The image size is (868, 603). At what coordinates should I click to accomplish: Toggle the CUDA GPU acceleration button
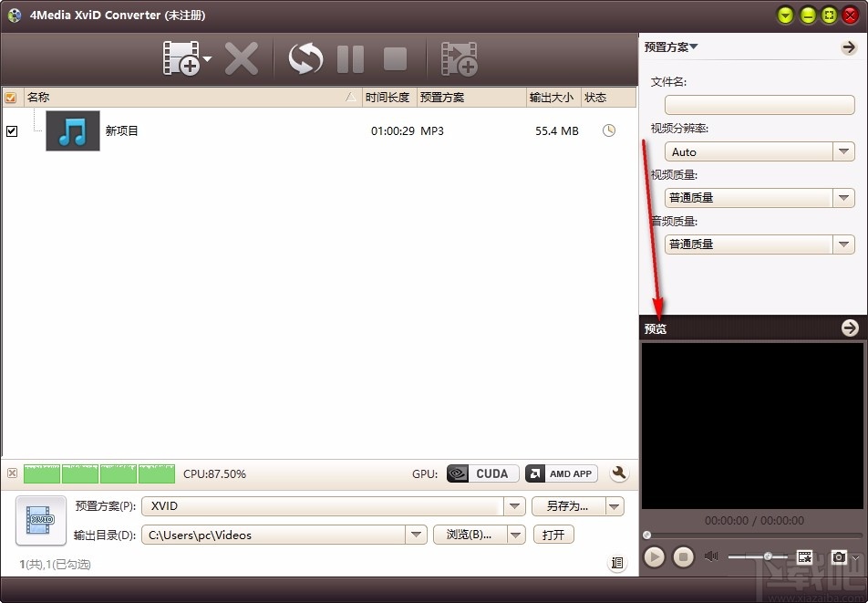(481, 473)
